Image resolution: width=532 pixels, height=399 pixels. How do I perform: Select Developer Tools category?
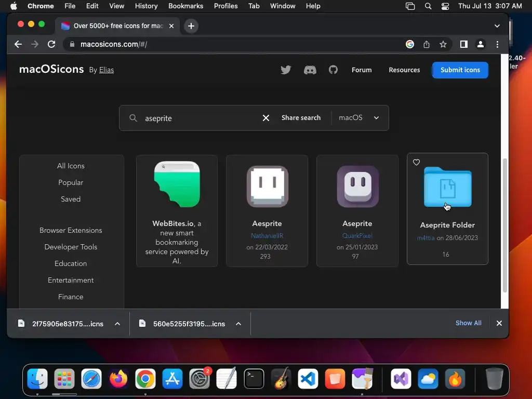71,247
